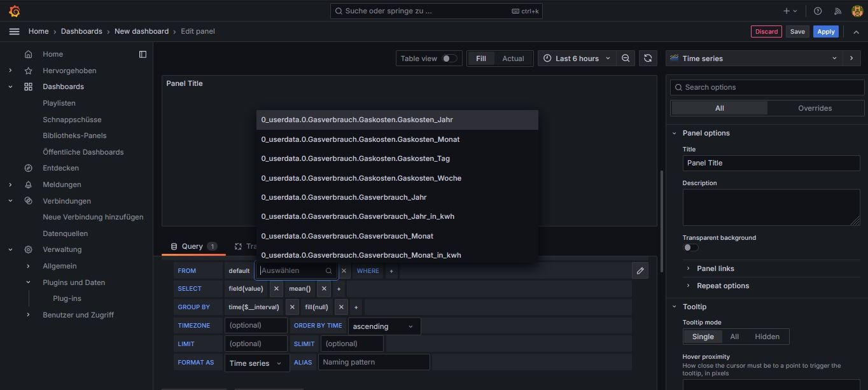Click the pencil icon to edit query text

pos(640,270)
